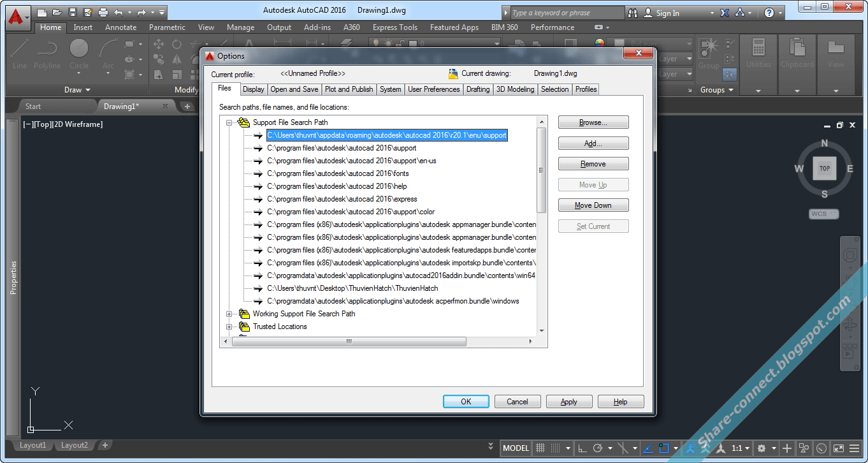Click the search binoculars icon

(633, 13)
